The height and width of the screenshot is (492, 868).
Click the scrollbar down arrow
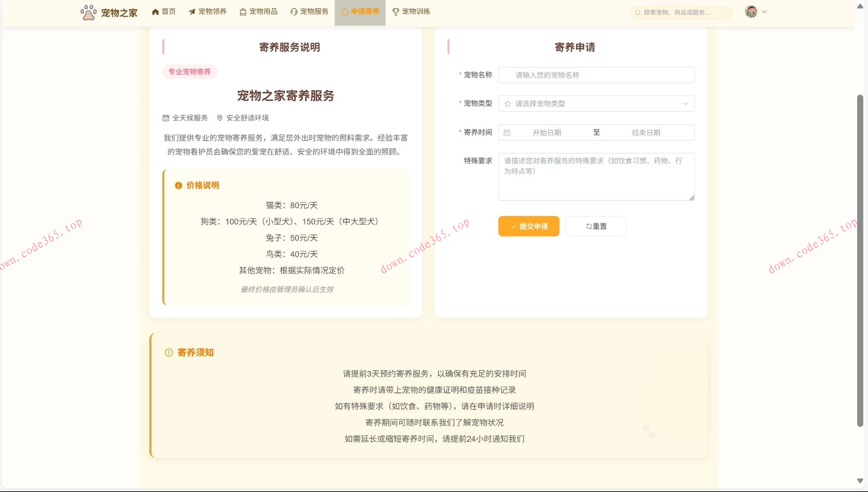pos(860,481)
